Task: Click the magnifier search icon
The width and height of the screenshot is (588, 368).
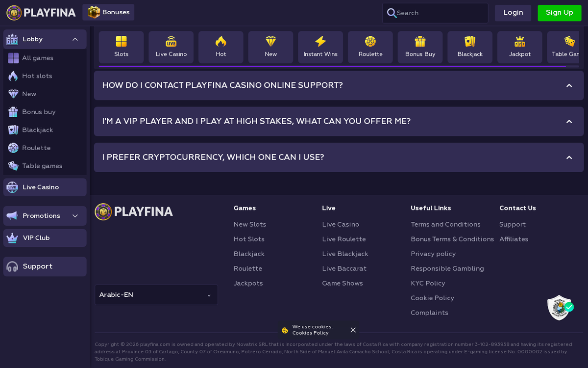Action: pos(392,13)
